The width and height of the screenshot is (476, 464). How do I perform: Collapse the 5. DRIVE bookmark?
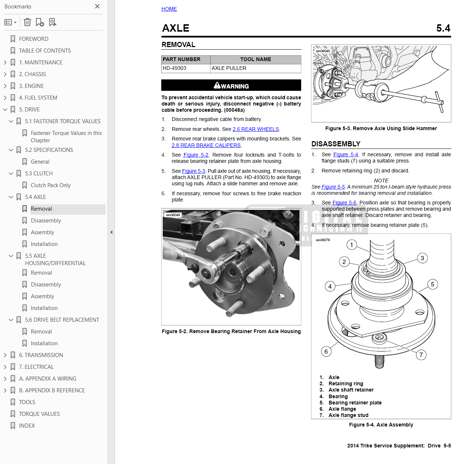(x=5, y=110)
